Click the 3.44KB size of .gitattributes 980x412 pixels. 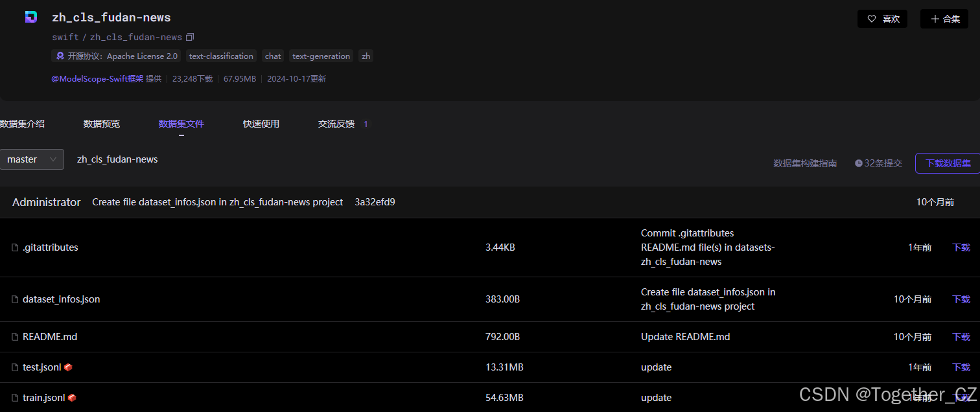(x=500, y=247)
